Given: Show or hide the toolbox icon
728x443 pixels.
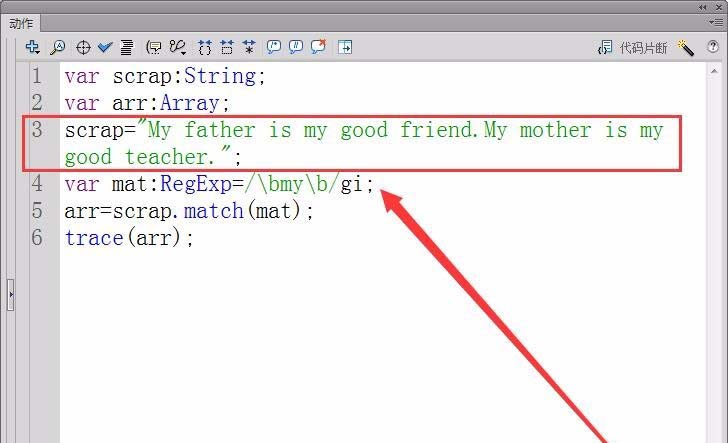Looking at the screenshot, I should click(x=345, y=47).
